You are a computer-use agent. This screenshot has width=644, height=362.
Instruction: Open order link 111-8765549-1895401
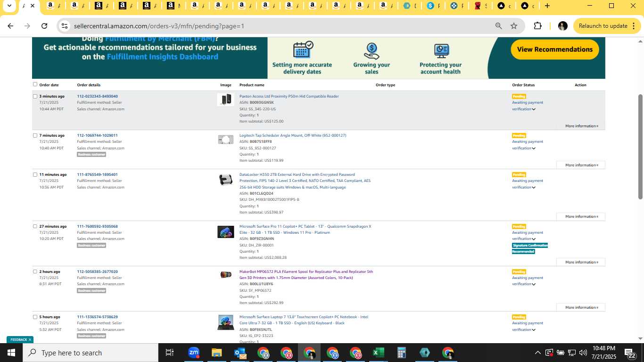click(x=98, y=174)
